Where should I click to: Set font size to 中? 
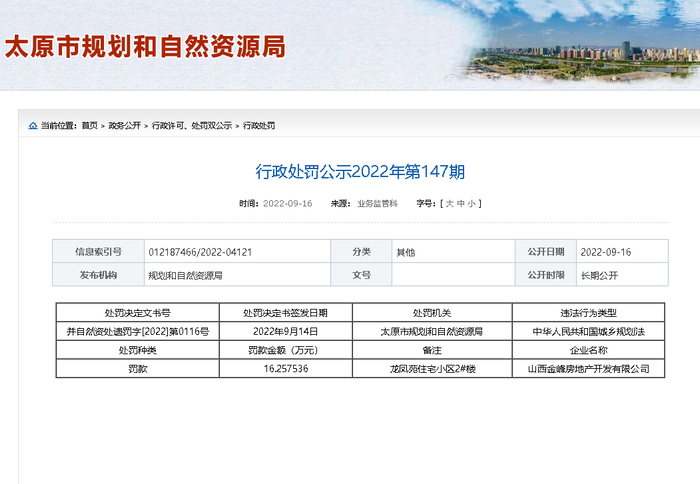(x=461, y=204)
